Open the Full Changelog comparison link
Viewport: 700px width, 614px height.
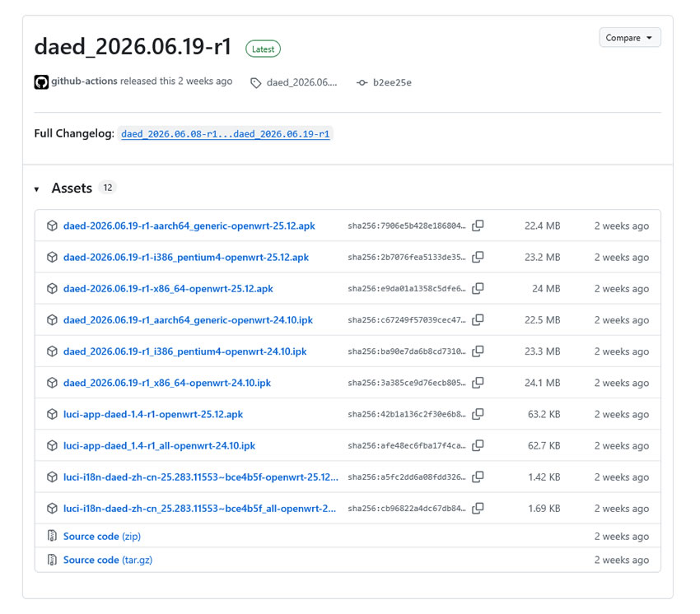(226, 134)
